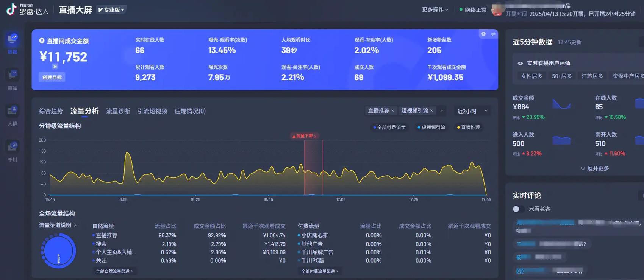Toggle 短视频引流 legend series

(x=431, y=128)
